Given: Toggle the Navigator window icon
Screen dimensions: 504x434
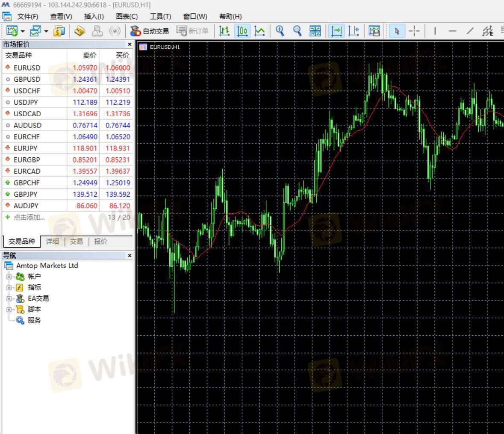Looking at the screenshot, I should (x=97, y=31).
